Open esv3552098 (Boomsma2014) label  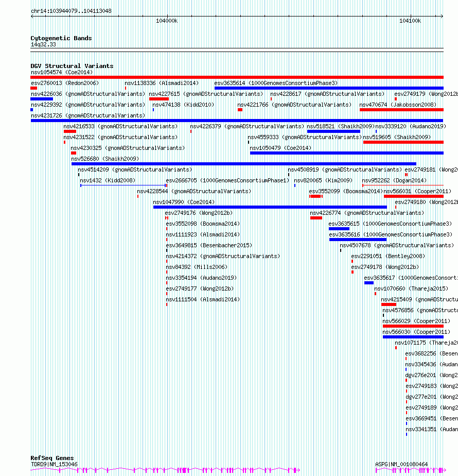click(x=203, y=224)
